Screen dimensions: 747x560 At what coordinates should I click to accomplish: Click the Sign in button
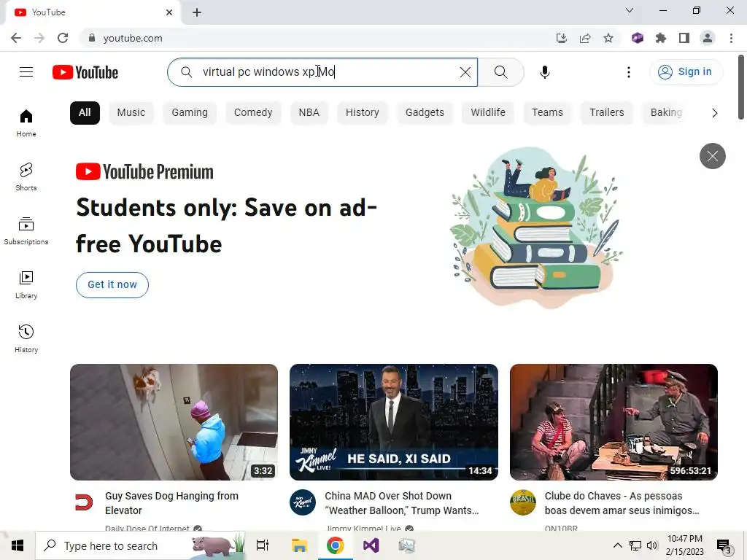point(686,72)
